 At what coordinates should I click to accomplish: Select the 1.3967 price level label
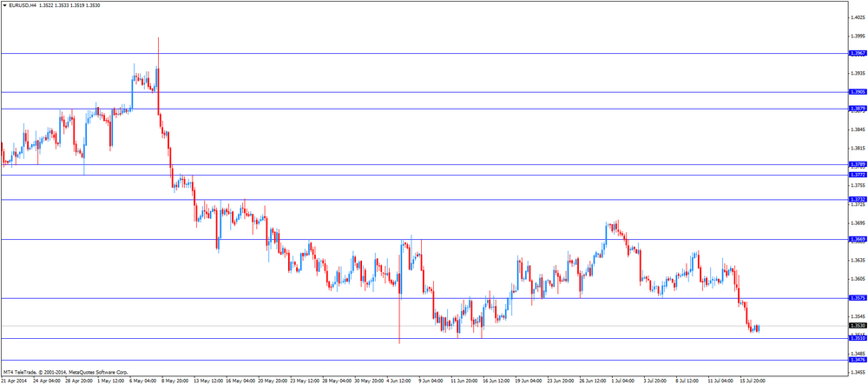point(857,53)
